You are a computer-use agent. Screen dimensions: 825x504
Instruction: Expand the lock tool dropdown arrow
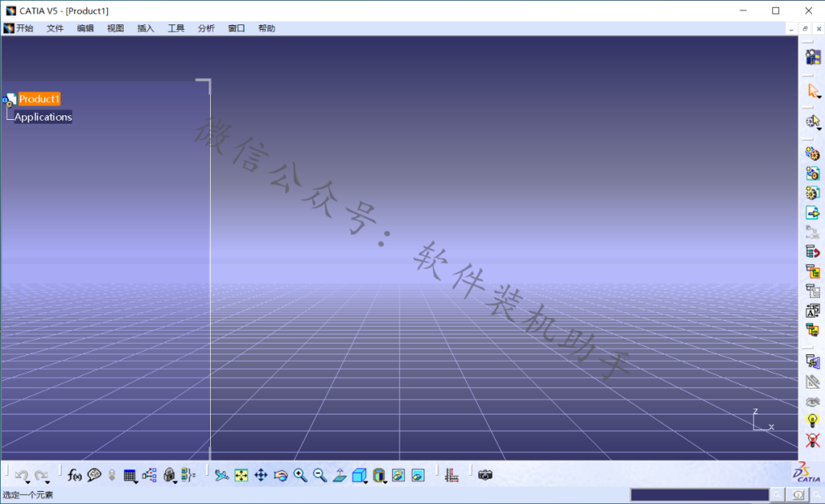coord(175,481)
